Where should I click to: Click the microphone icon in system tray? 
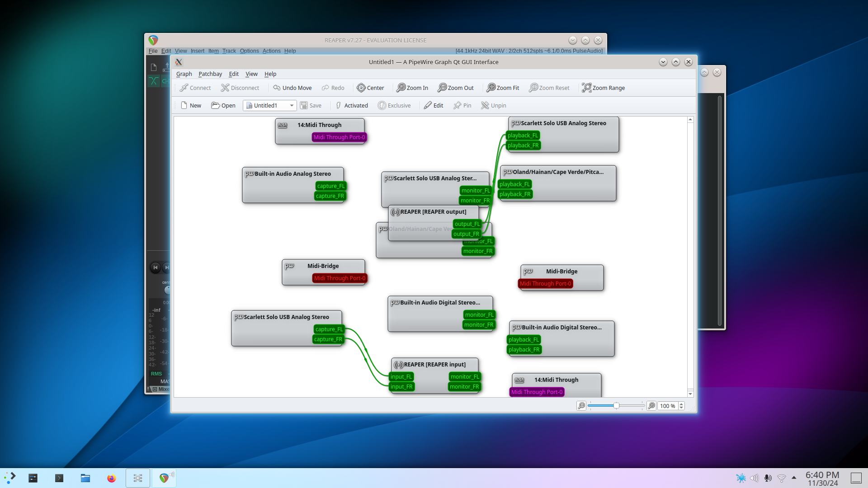[x=768, y=478]
